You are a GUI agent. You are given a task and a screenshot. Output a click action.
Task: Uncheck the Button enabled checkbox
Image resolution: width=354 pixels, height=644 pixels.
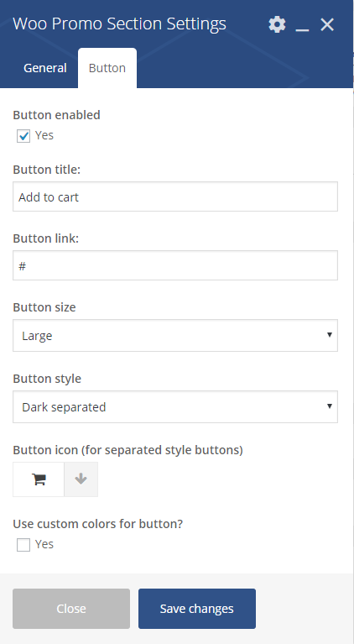[x=23, y=136]
